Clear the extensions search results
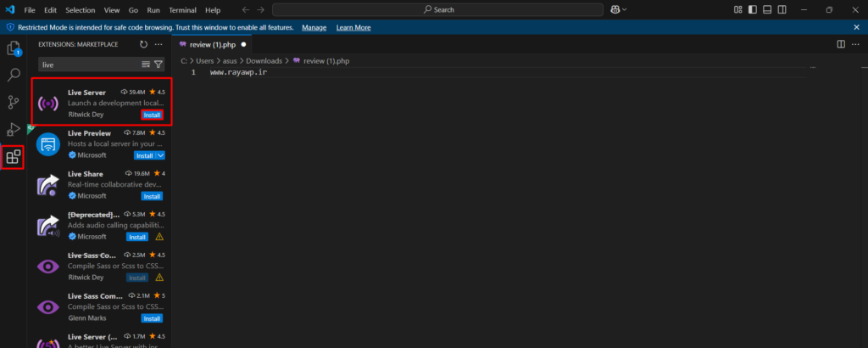The width and height of the screenshot is (868, 348). click(x=146, y=65)
